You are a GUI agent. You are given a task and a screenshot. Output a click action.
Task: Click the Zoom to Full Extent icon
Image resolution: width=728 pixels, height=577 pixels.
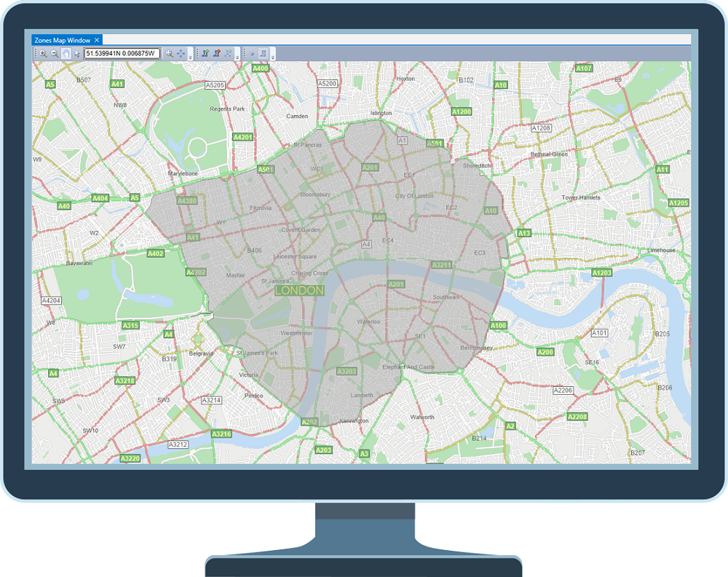pos(168,53)
